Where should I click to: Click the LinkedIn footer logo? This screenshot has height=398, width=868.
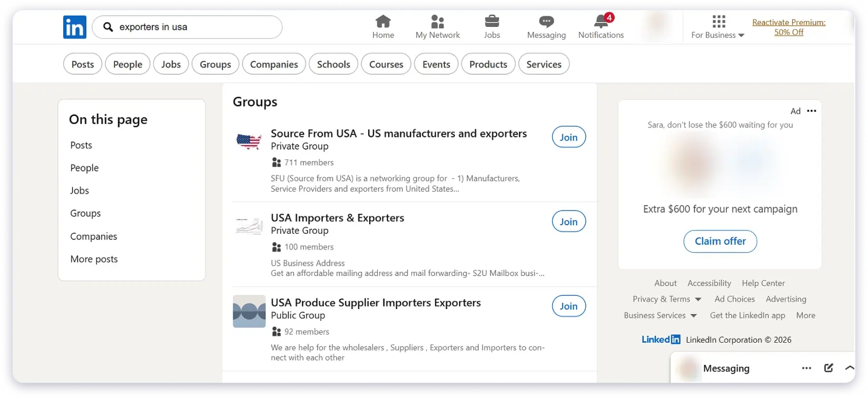661,340
